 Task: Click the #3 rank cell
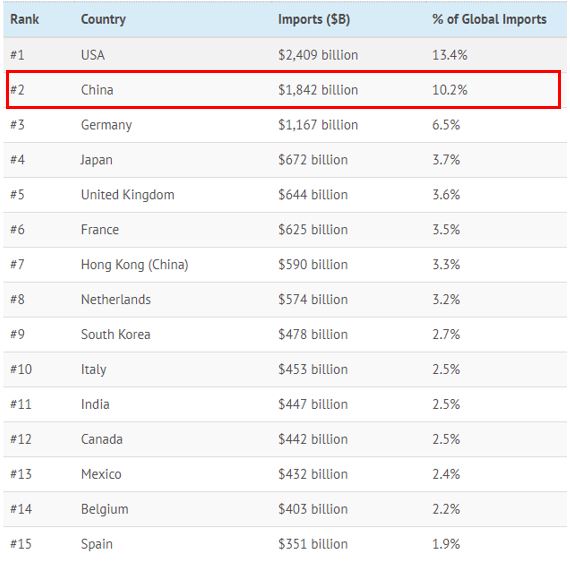tap(17, 125)
